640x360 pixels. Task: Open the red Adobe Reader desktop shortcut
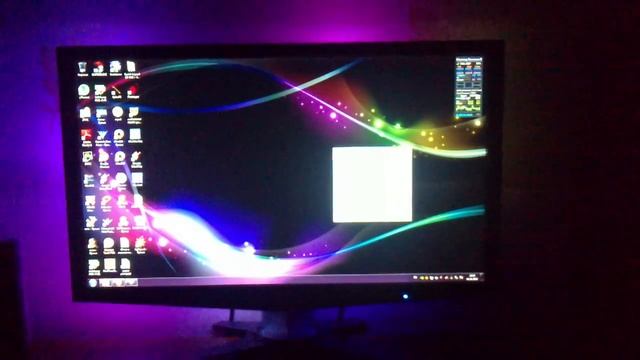[x=86, y=138]
